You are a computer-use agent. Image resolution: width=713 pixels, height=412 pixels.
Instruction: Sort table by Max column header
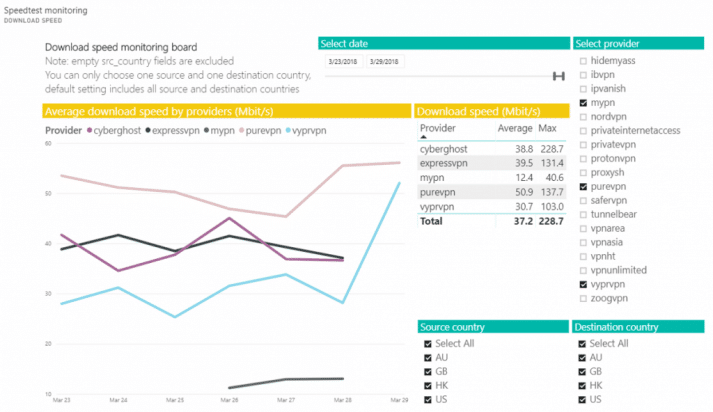click(547, 128)
